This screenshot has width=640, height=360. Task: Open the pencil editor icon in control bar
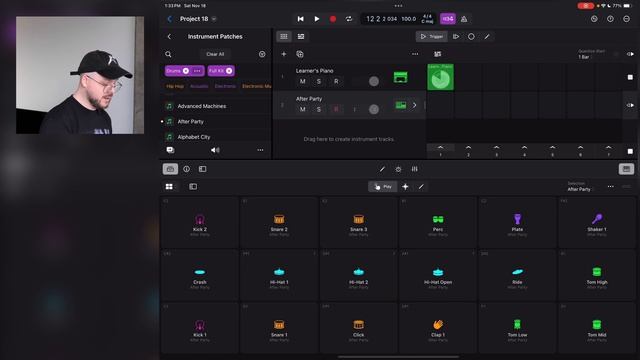(382, 169)
